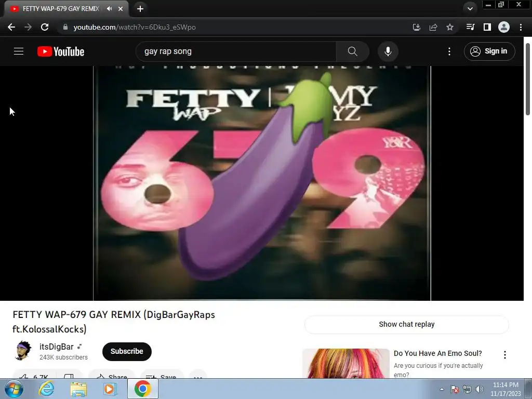
Task: Click itsDigBar channel avatar
Action: 23,351
